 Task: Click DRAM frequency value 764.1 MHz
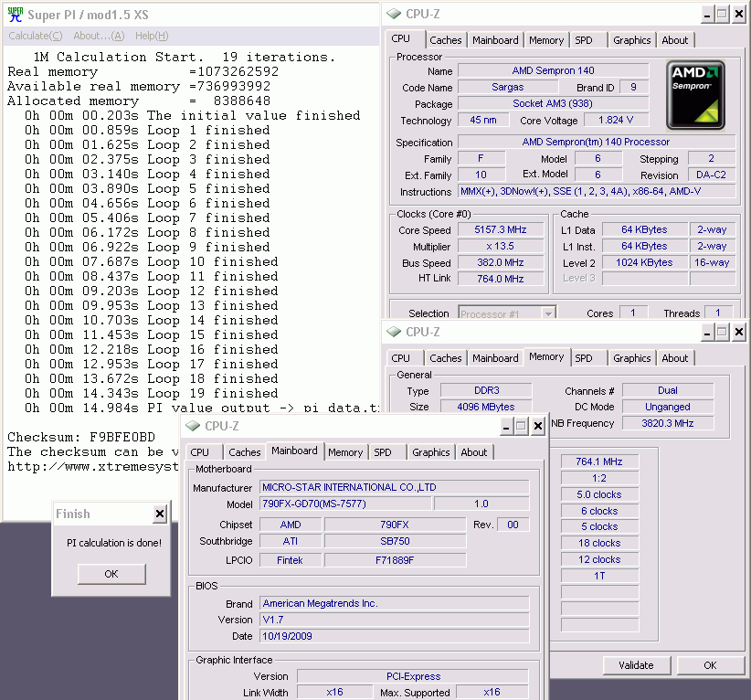pos(599,461)
